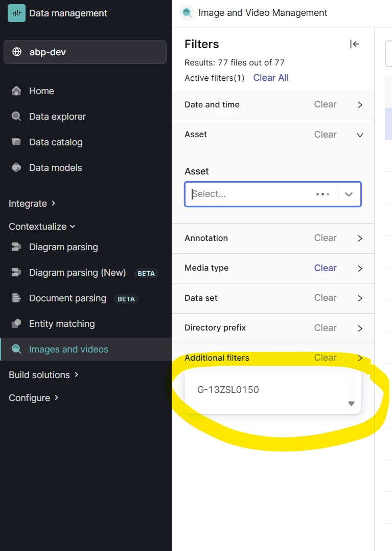The image size is (392, 551).
Task: Click the Data management logo icon
Action: coord(16,13)
